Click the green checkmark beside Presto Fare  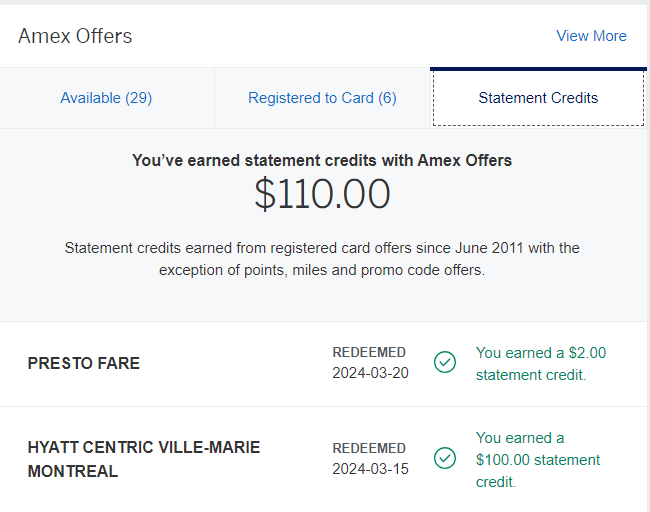click(x=445, y=362)
